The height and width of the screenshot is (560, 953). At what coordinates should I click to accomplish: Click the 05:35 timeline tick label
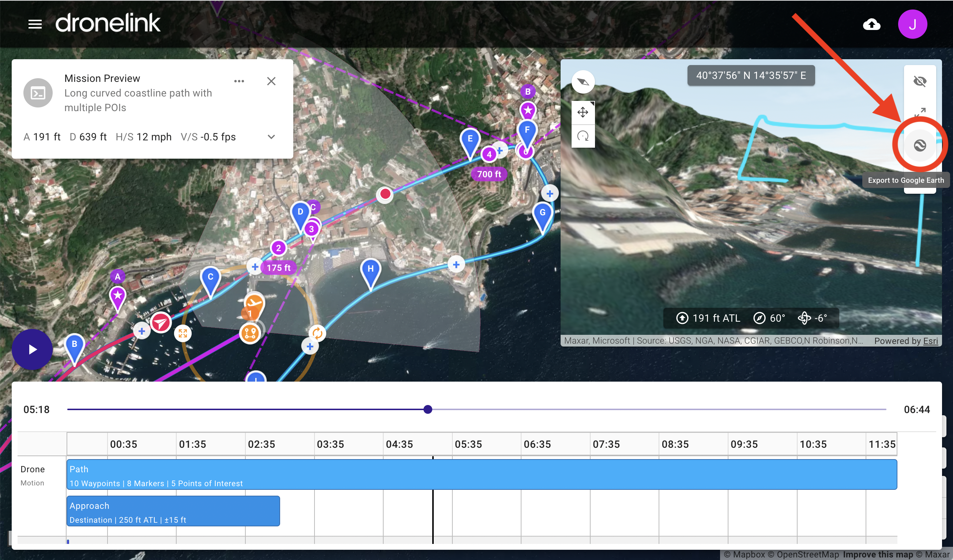point(468,444)
